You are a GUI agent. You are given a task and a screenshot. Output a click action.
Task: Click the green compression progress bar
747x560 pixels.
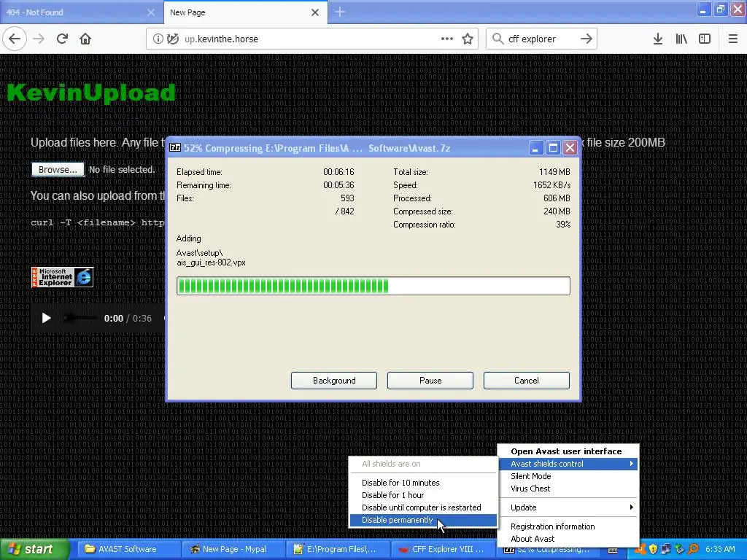pos(373,286)
